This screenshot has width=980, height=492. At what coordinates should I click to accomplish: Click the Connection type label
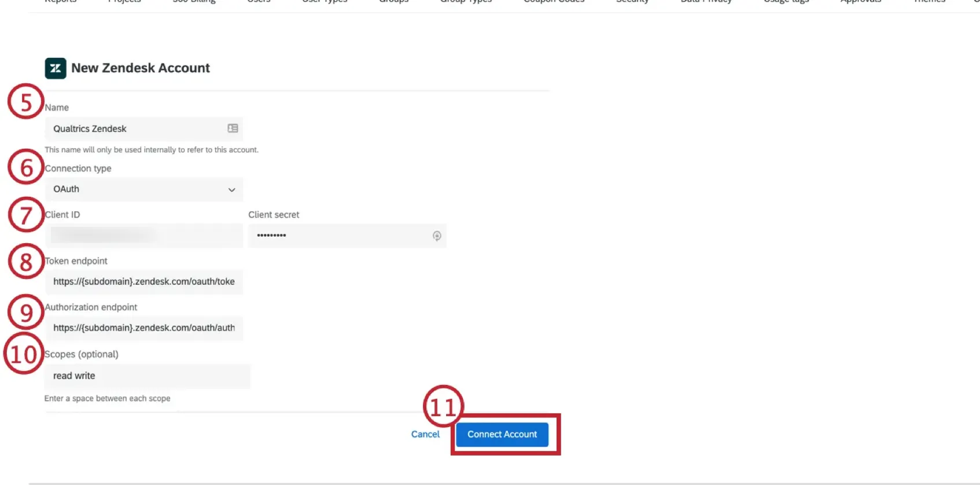[x=78, y=168]
